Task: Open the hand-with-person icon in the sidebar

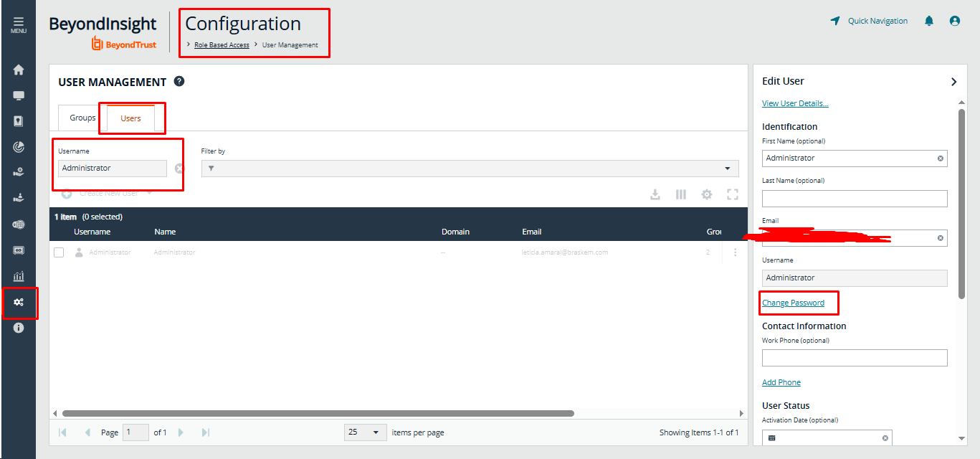Action: (x=19, y=199)
